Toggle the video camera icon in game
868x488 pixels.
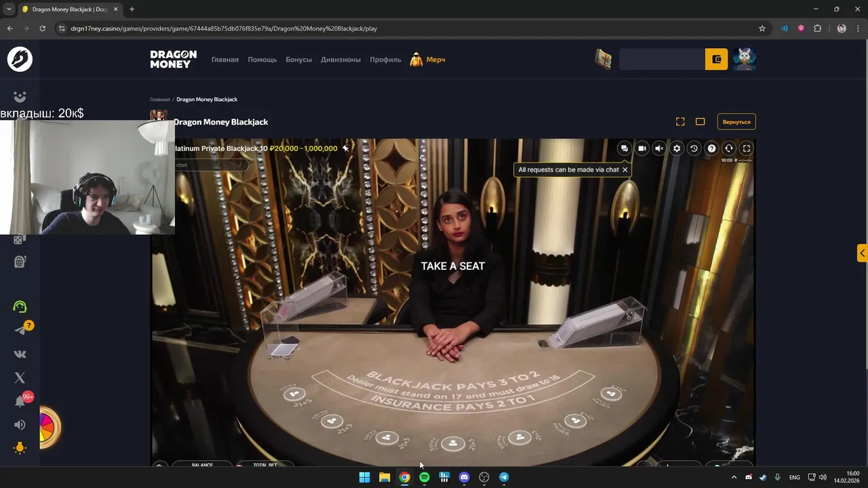click(642, 148)
